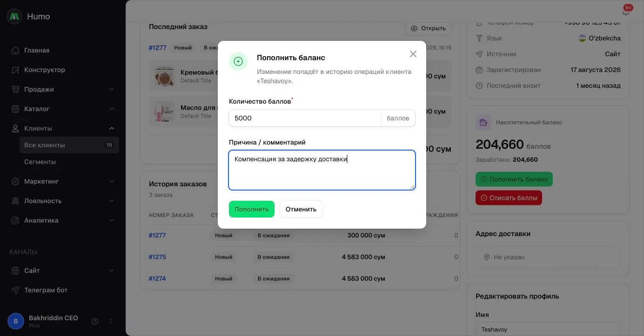Click the Причина / комментарий text area

tap(322, 170)
